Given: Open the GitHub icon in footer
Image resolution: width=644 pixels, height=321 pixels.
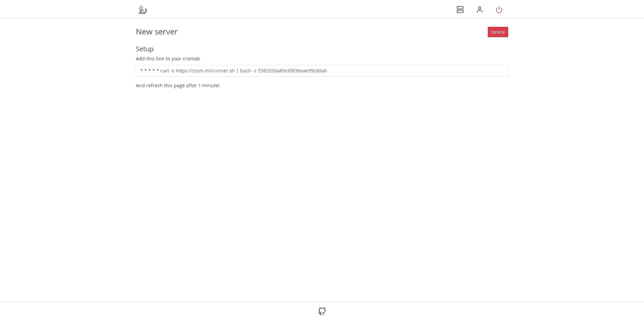Looking at the screenshot, I should [322, 311].
